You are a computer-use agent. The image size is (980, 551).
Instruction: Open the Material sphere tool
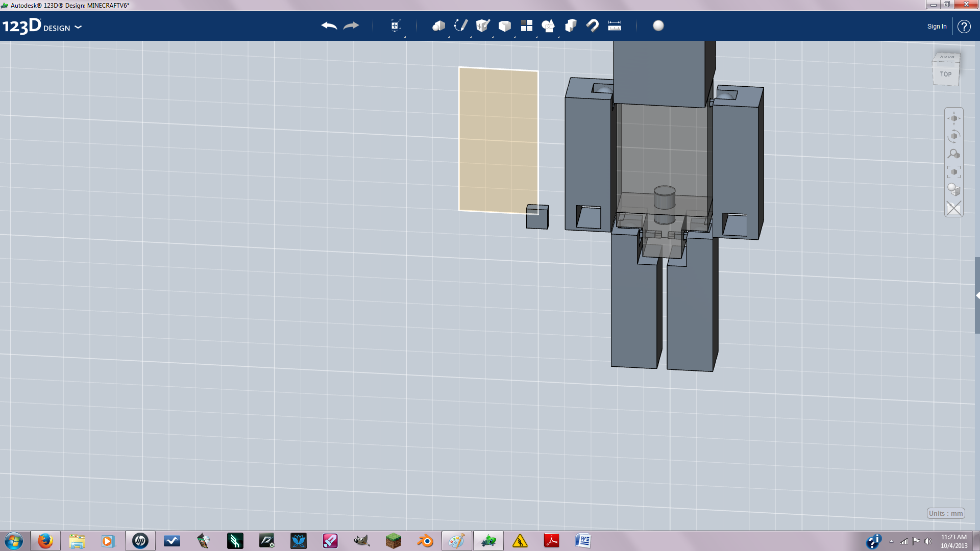click(x=658, y=26)
